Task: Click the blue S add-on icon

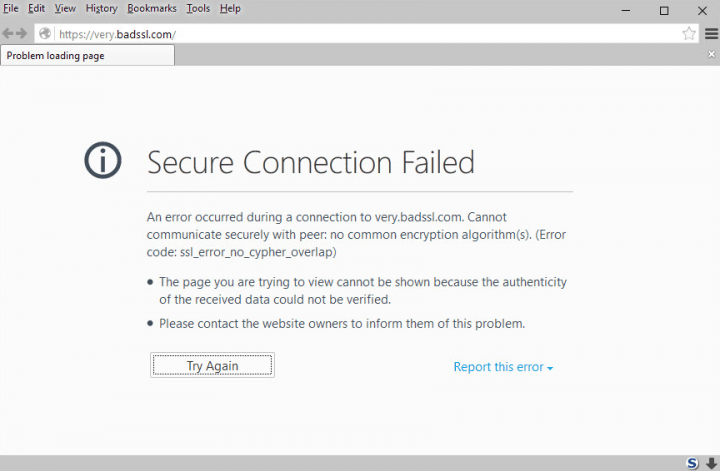Action: coord(692,463)
